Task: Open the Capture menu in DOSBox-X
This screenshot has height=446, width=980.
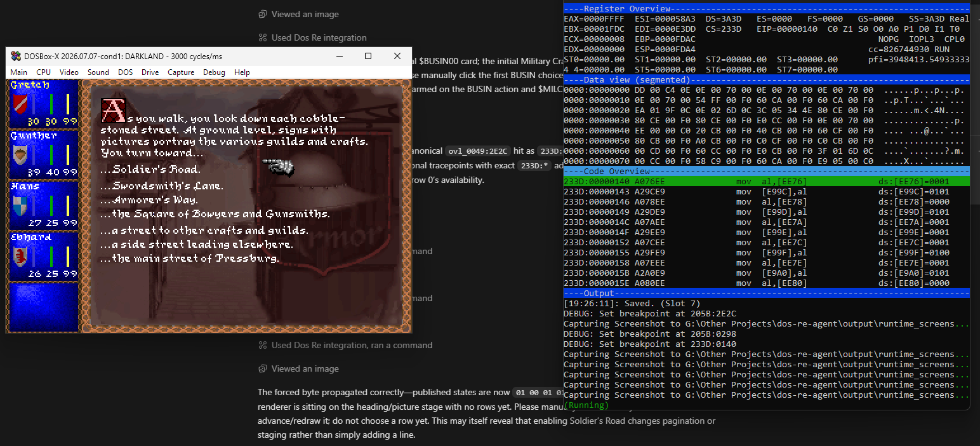Action: [181, 72]
